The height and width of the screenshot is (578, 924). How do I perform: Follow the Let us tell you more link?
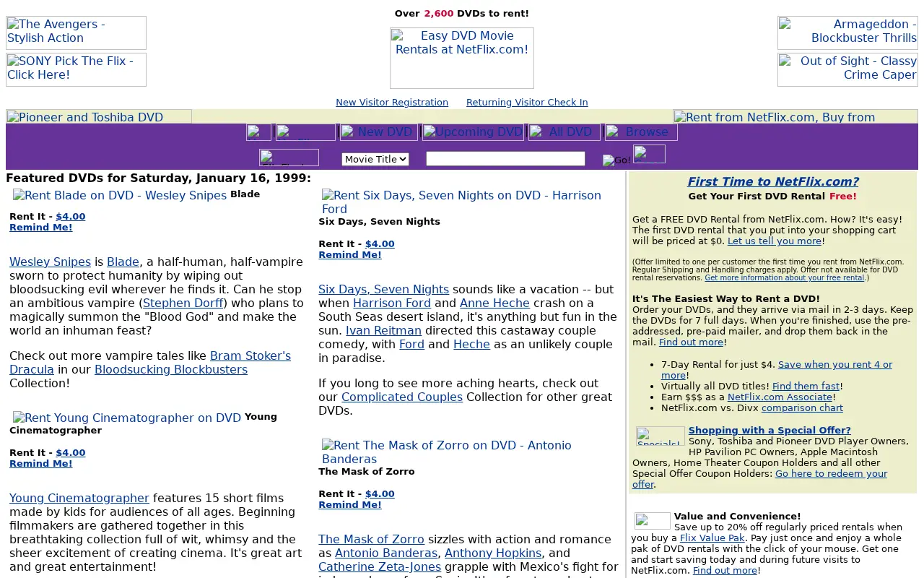[775, 241]
